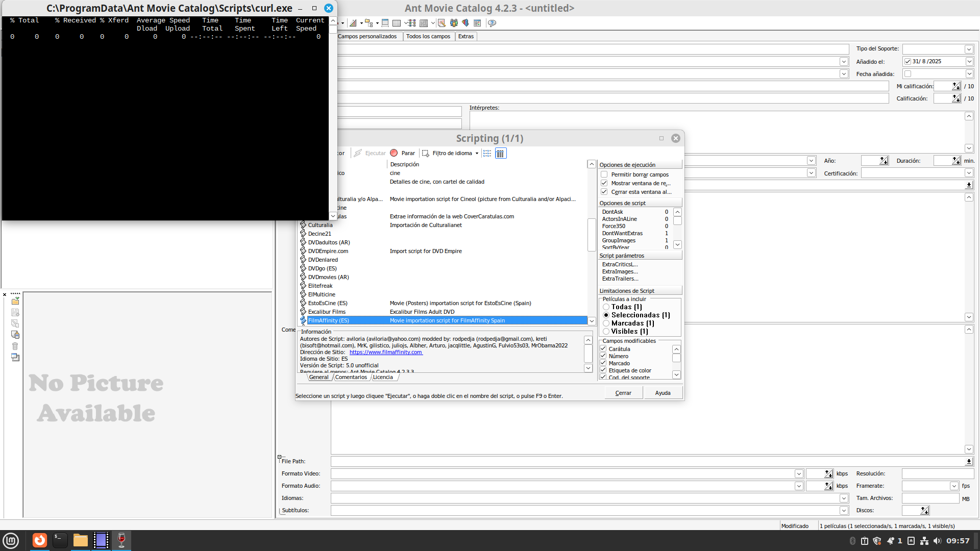Enable Permitir borrar campos checkbox
Viewport: 980px width, 551px height.
point(604,174)
